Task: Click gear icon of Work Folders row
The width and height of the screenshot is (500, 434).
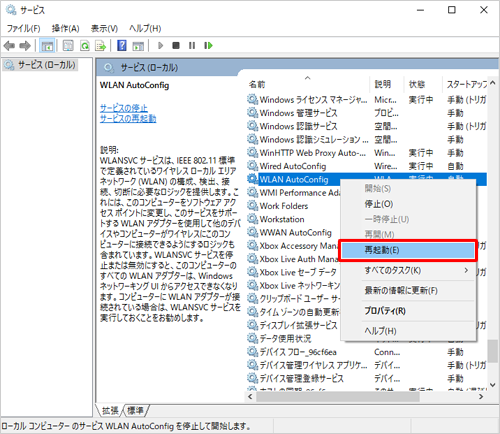Action: 253,206
